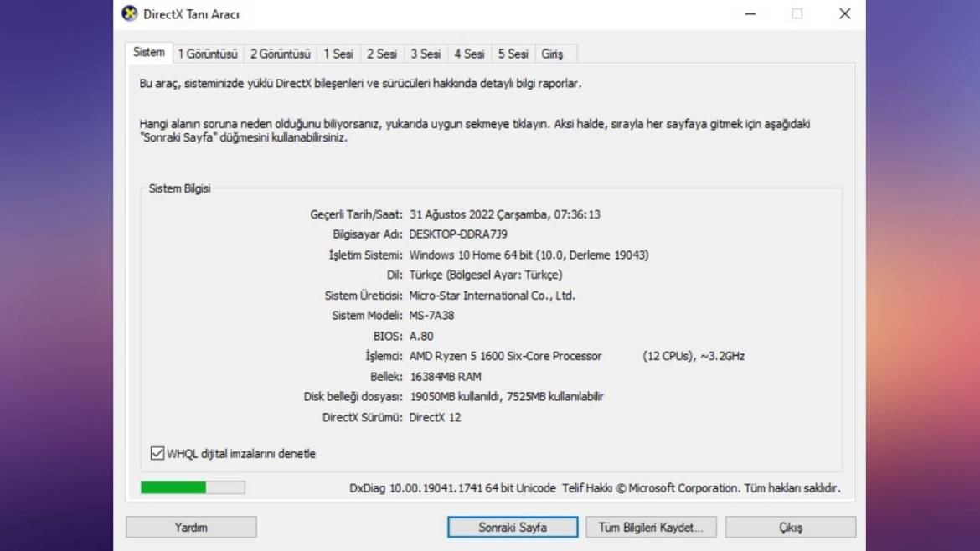Click the DESKTOP-DDRA7J9 computer name text
This screenshot has height=551, width=980.
coord(457,234)
